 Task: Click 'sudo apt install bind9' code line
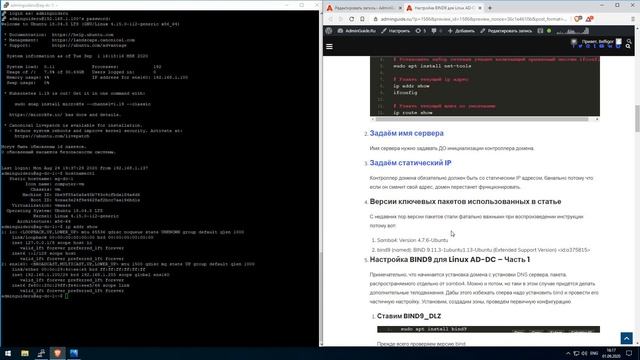[433, 329]
